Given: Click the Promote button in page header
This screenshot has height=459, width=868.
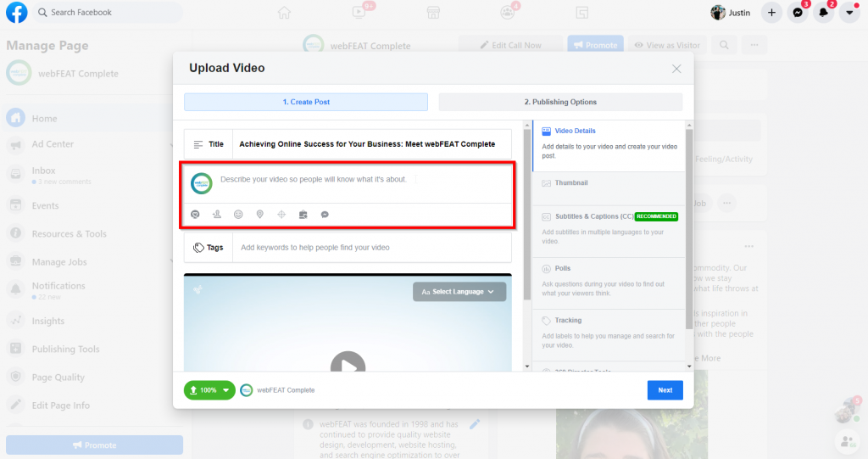Looking at the screenshot, I should coord(596,46).
